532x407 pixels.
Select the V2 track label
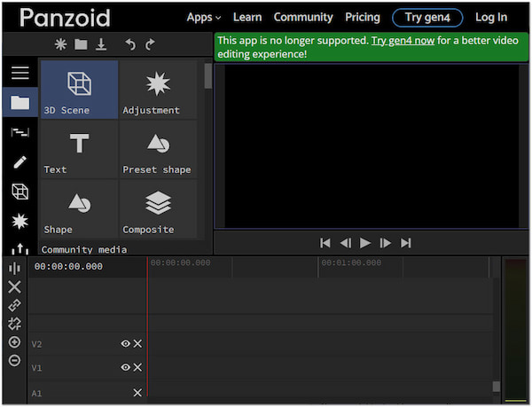pyautogui.click(x=36, y=344)
